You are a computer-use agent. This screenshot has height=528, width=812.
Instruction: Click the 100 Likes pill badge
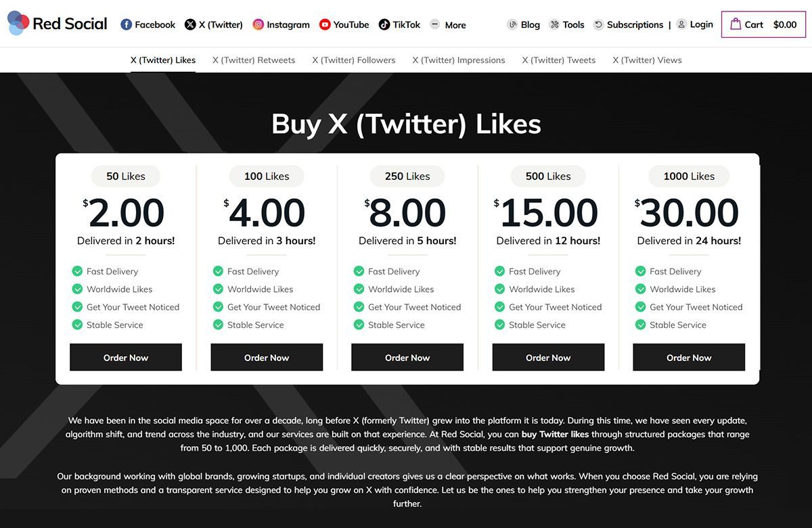point(267,176)
